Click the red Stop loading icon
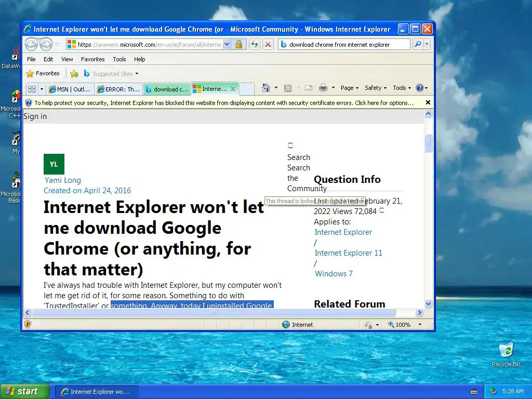 click(268, 45)
